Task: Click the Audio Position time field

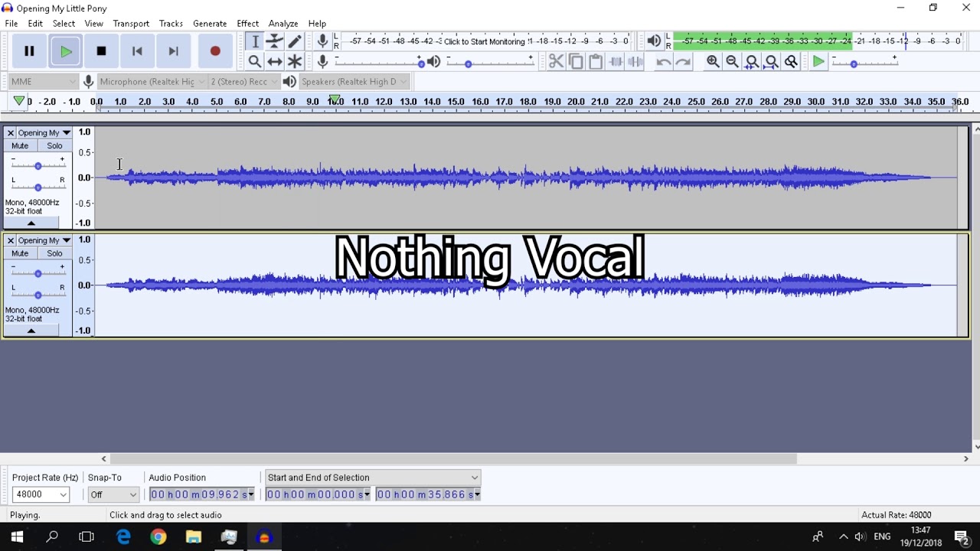Action: pyautogui.click(x=201, y=494)
